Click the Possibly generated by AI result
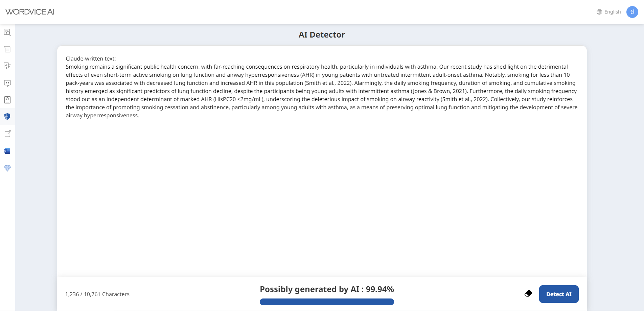 (327, 289)
